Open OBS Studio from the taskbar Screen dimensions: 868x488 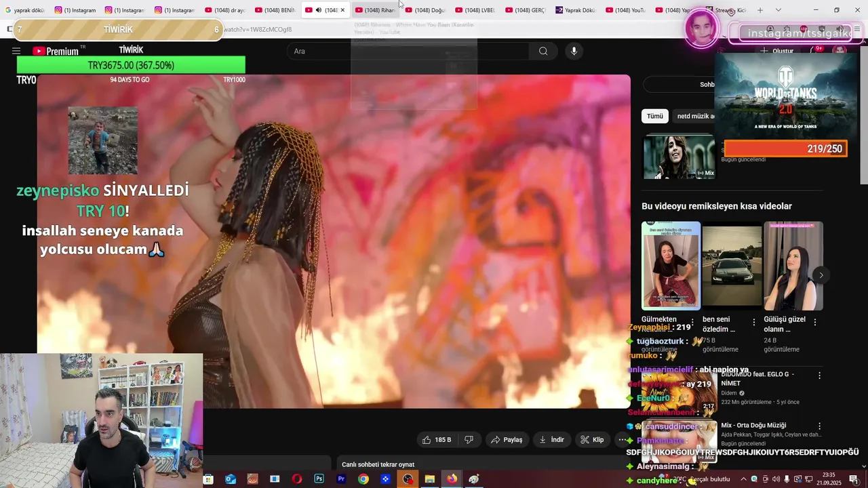408,479
